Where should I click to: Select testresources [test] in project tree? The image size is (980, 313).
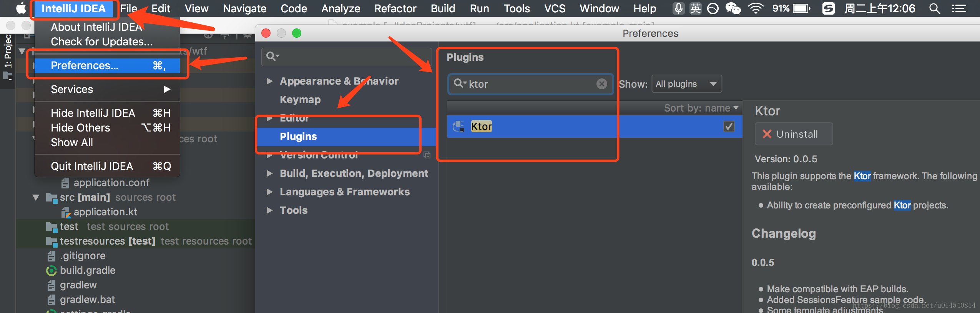108,241
